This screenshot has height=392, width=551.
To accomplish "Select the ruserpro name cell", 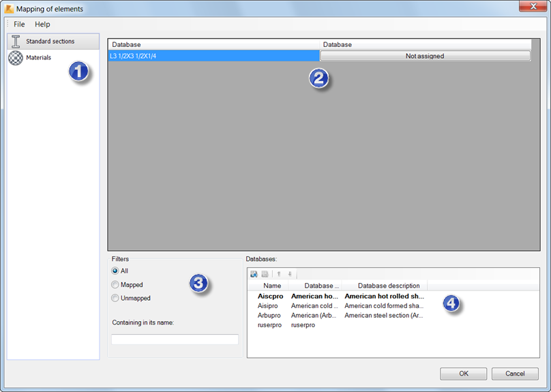I will (269, 325).
